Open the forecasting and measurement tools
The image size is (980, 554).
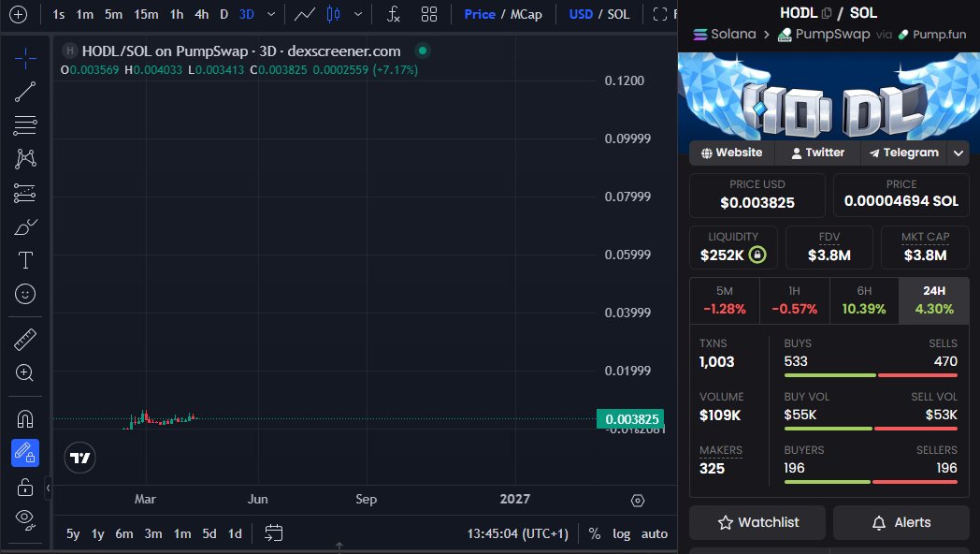click(25, 193)
